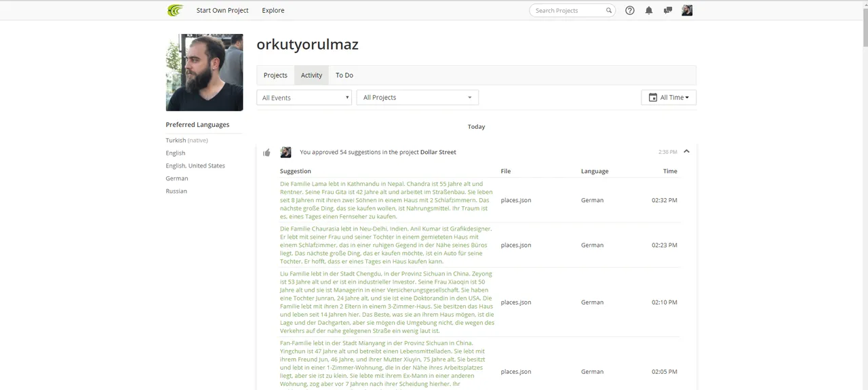Click the search magnifier icon
Screen dimensions: 868x390
[609, 10]
